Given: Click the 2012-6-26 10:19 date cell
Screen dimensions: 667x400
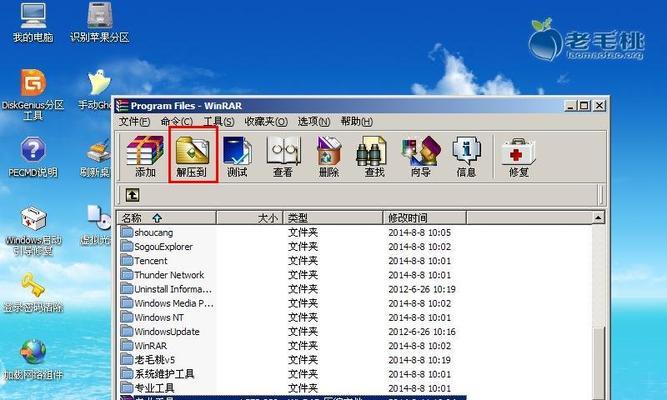Looking at the screenshot, I should (422, 289).
